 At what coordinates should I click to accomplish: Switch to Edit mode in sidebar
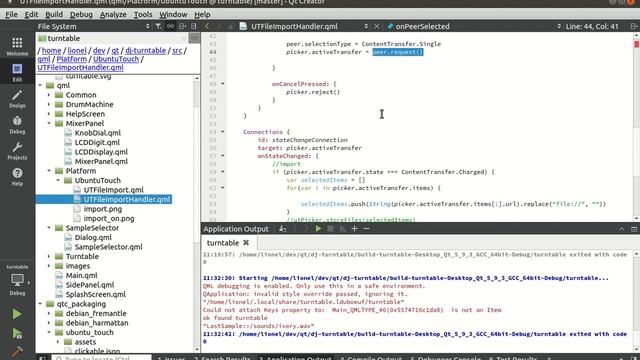coord(17,72)
